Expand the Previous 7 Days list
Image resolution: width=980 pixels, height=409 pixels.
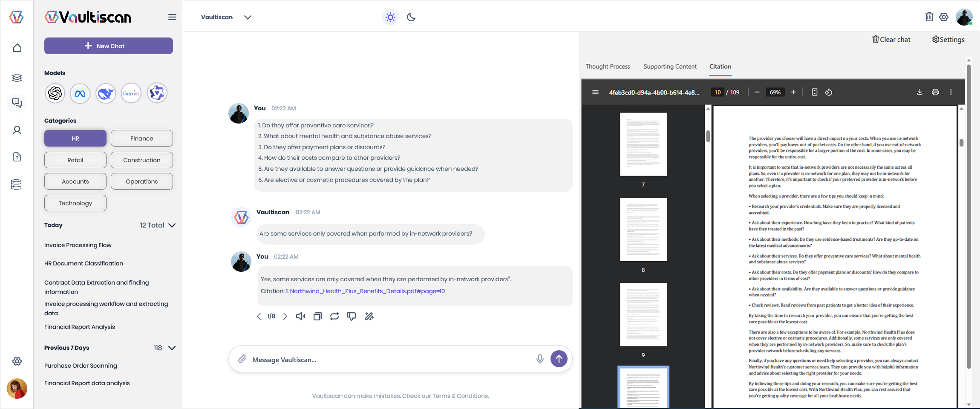[172, 348]
